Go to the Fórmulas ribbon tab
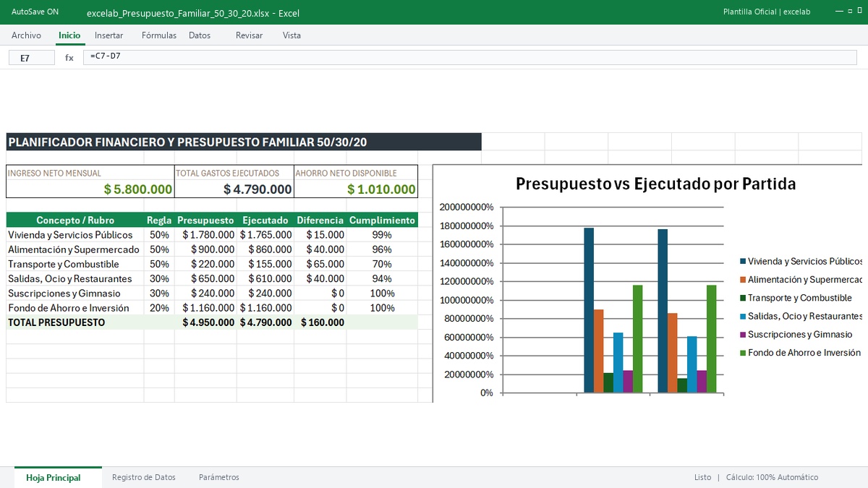The height and width of the screenshot is (488, 868). pos(159,35)
